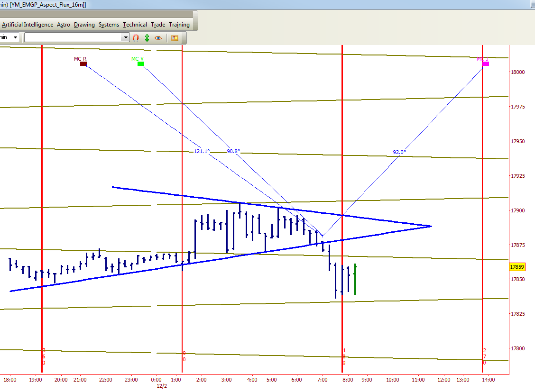The height and width of the screenshot is (392, 535).
Task: Open the Training menu
Action: coord(179,25)
